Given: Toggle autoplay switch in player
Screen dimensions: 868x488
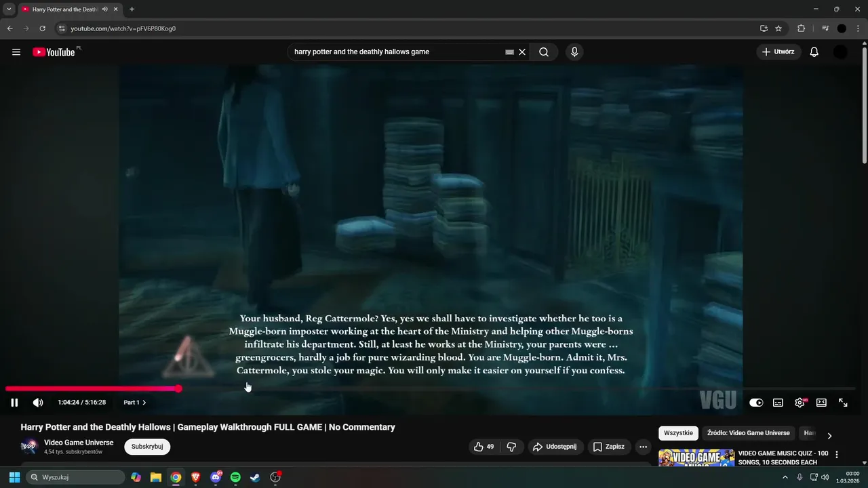Looking at the screenshot, I should pyautogui.click(x=756, y=403).
